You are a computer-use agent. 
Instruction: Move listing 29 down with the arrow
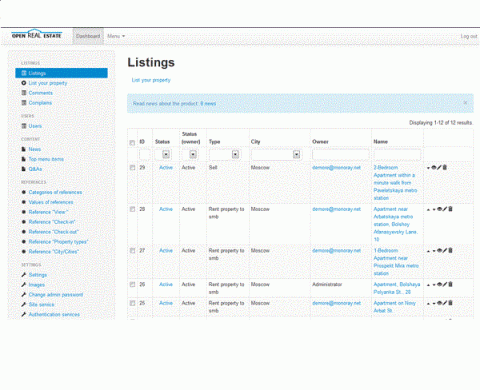click(428, 168)
